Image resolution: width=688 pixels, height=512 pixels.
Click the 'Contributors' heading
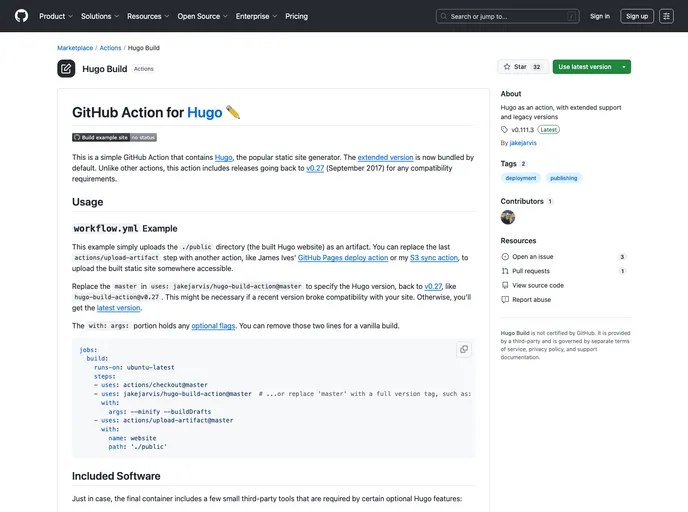522,201
